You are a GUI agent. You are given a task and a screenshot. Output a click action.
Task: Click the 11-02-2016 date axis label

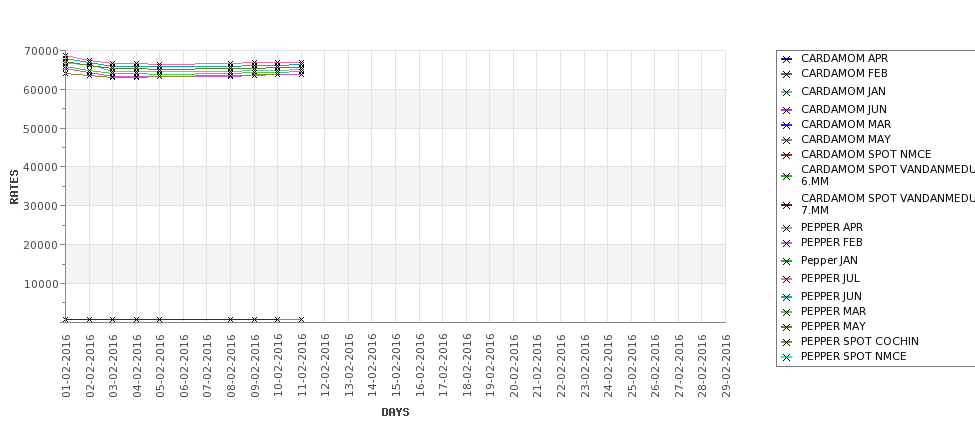302,366
